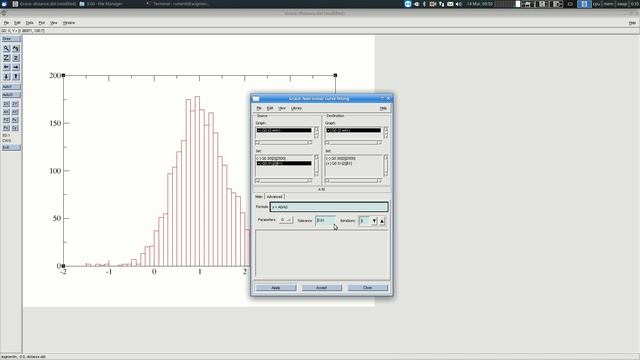Image resolution: width=640 pixels, height=360 pixels.
Task: Open Library menu in curve fitting dialog
Action: click(x=296, y=108)
